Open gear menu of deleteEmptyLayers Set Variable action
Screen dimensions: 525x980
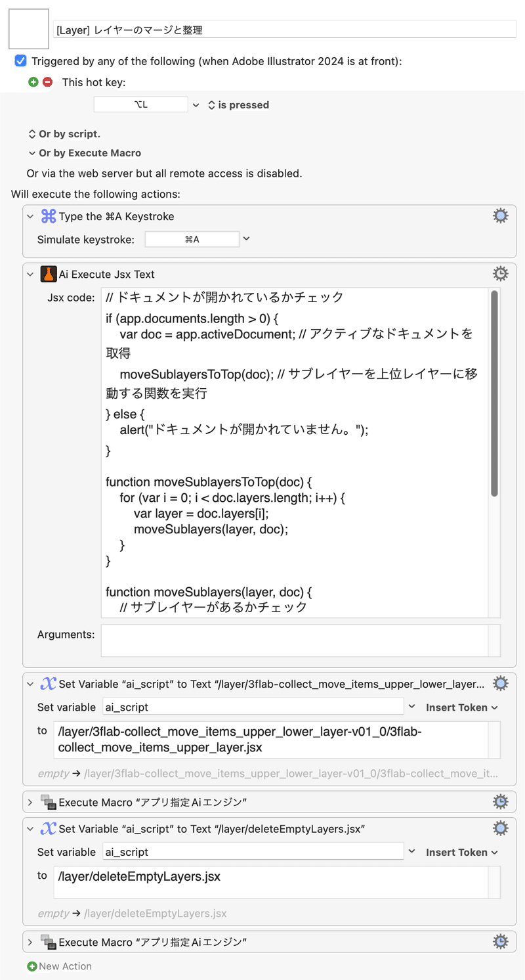coord(500,828)
